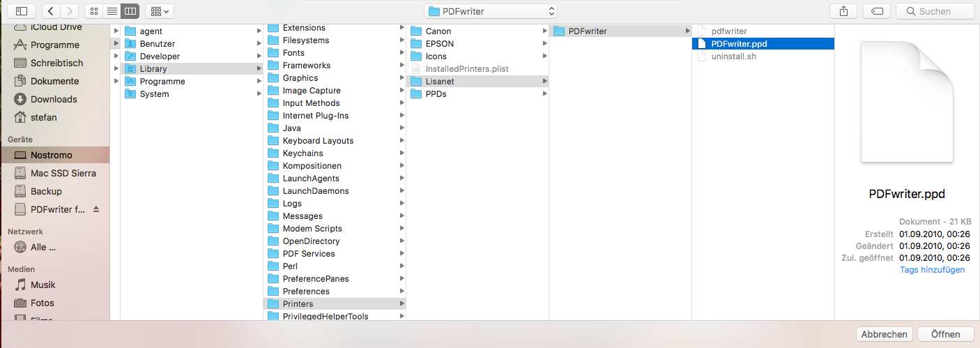Image resolution: width=980 pixels, height=348 pixels.
Task: Toggle the sidebar visibility button
Action: coord(21,11)
